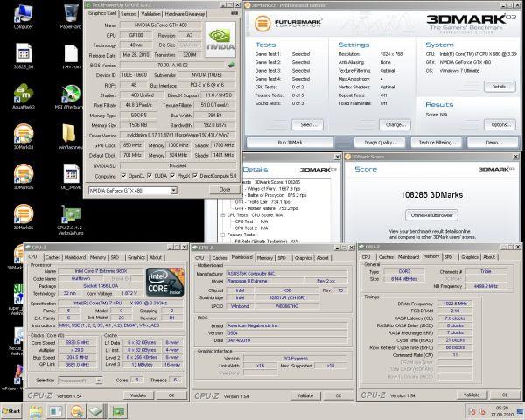Screen dimensions: 525x420
Task: Launch the MSI Afterburner desktop shortcut
Action: (70, 96)
